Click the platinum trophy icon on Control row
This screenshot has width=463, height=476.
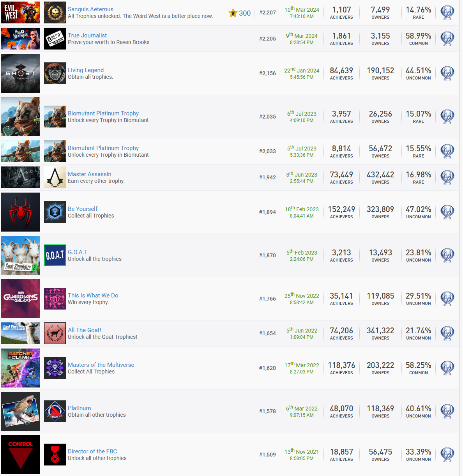tap(447, 455)
